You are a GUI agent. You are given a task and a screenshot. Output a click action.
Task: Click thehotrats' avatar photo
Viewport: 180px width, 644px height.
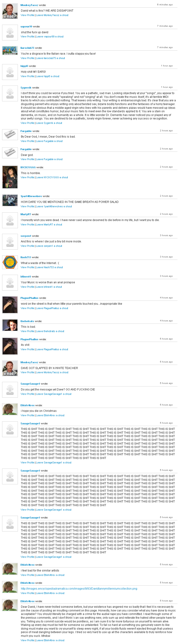coord(10,325)
